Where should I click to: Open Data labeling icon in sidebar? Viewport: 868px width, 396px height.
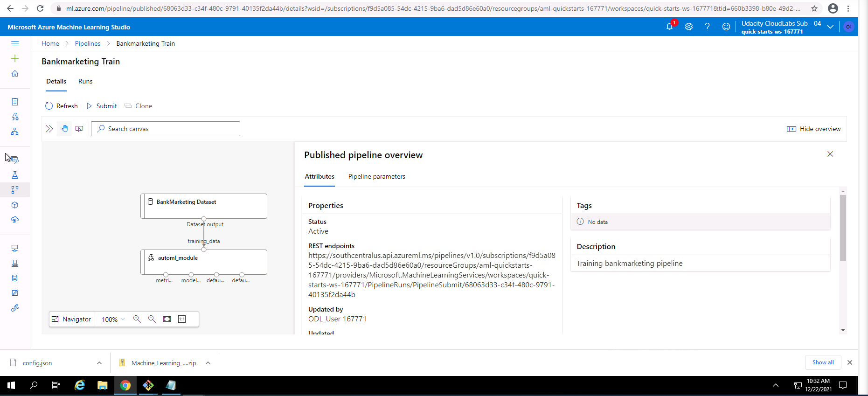click(15, 293)
